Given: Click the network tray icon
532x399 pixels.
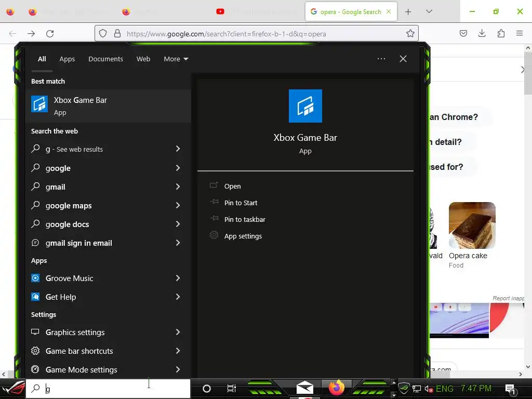Looking at the screenshot, I should point(416,389).
